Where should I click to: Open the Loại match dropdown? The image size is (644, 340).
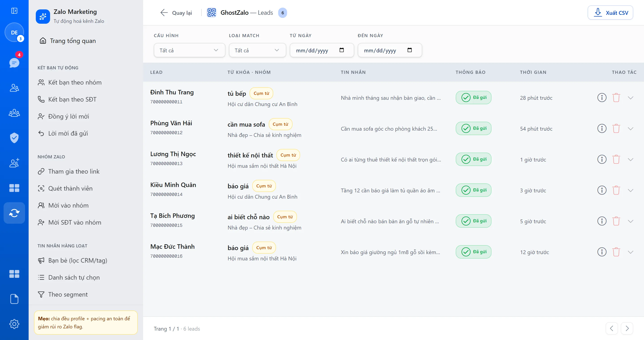(257, 50)
